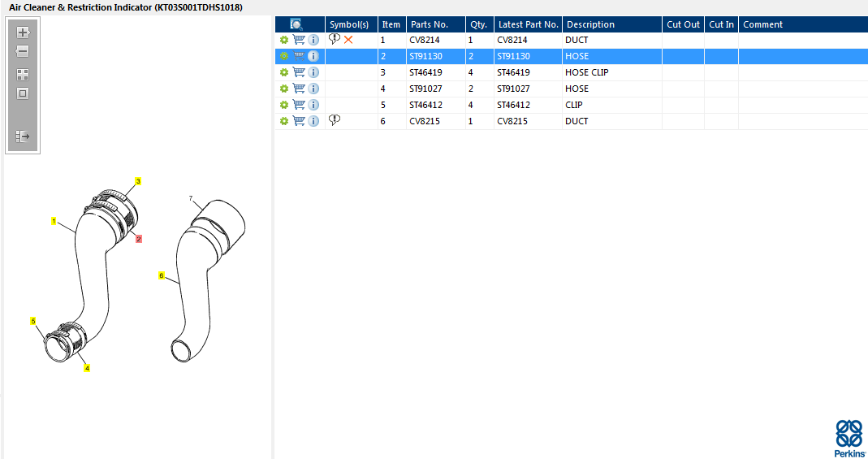
Task: Sort by Latest Part No. column header
Action: (x=528, y=24)
